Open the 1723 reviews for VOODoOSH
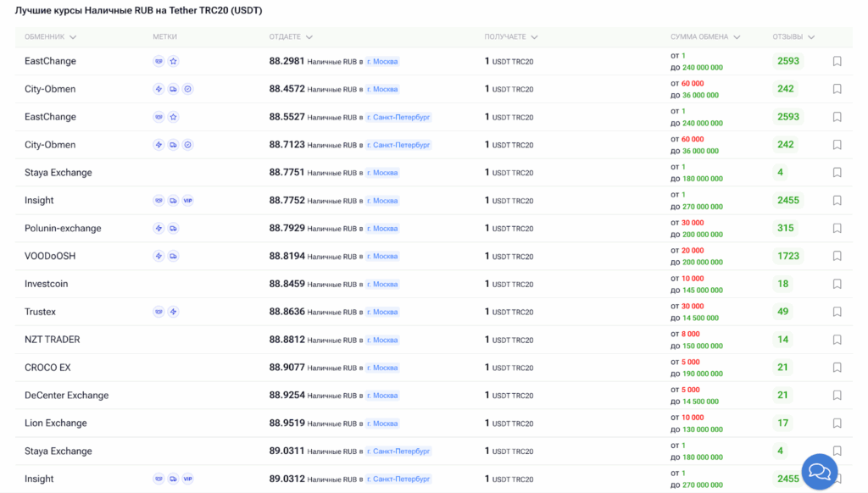868x493 pixels. [787, 256]
